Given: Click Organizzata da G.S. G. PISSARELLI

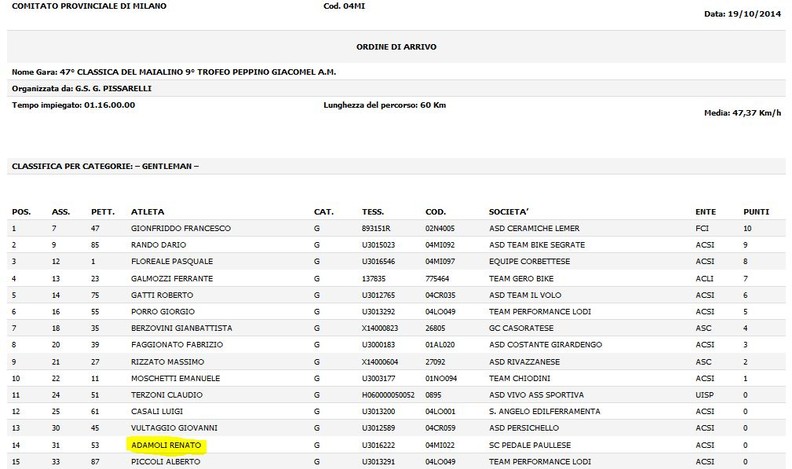Looking at the screenshot, I should (x=82, y=89).
